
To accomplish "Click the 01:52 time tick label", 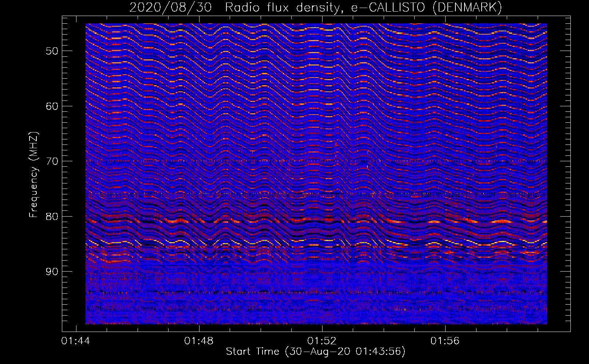I will coord(322,341).
